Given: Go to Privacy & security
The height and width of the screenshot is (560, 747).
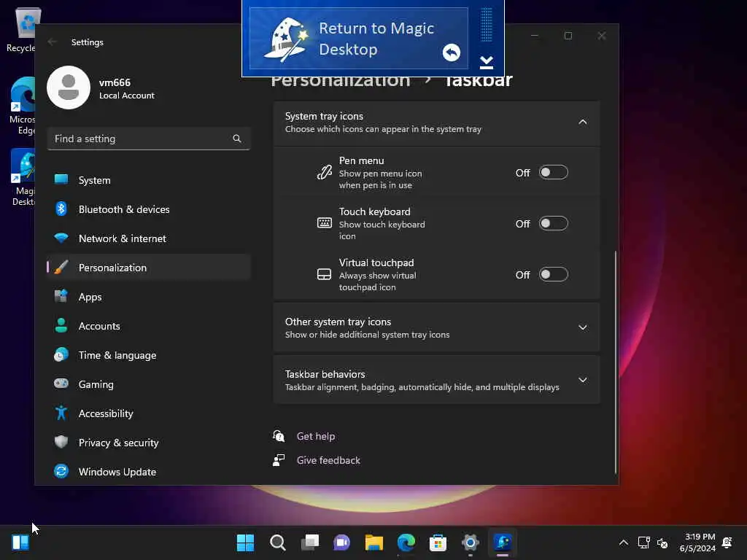Looking at the screenshot, I should 149,443.
